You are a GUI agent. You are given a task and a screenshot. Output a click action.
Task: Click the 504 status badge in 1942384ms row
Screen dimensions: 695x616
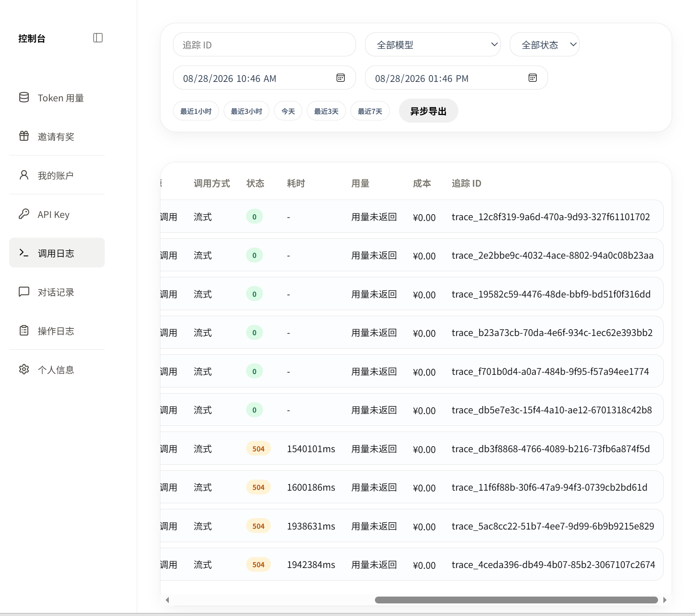[x=258, y=565]
